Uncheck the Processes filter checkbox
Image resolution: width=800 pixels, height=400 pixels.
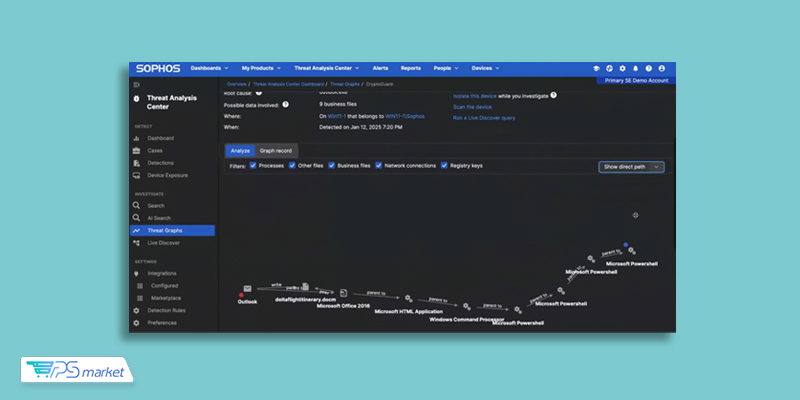[253, 166]
